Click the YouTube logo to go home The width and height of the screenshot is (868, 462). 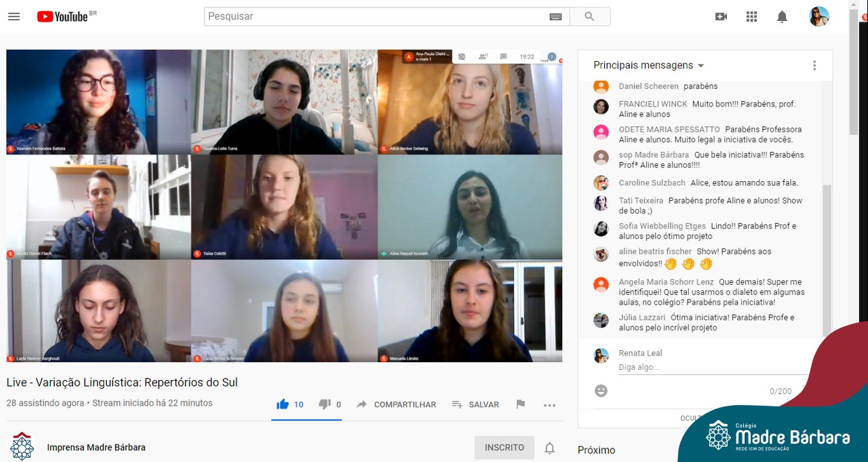click(x=64, y=16)
